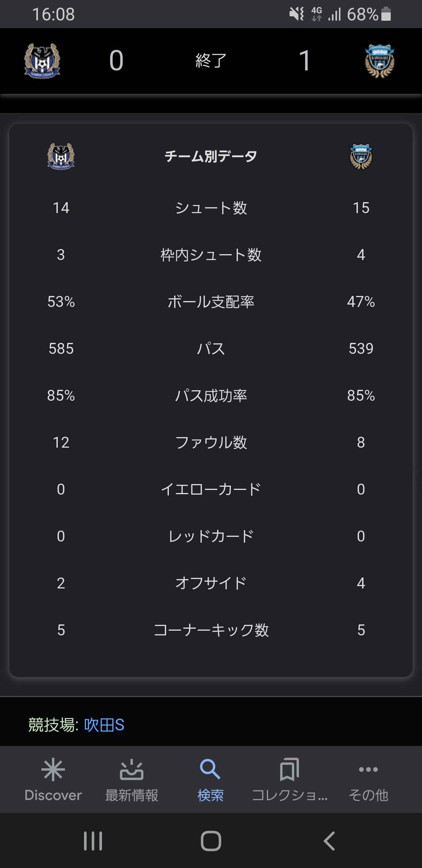Image resolution: width=422 pixels, height=868 pixels.
Task: Tap the Kawasaki Frontale crest in score header
Action: tap(379, 61)
